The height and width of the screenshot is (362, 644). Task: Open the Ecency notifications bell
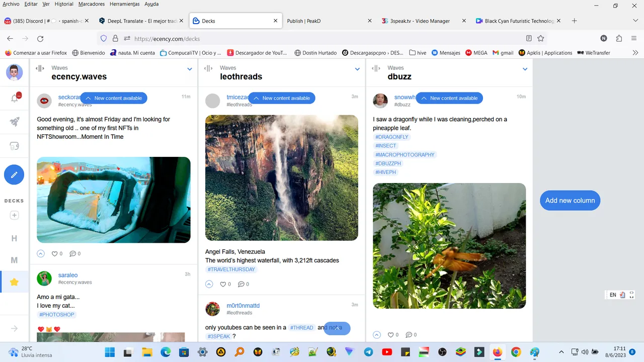click(x=15, y=98)
